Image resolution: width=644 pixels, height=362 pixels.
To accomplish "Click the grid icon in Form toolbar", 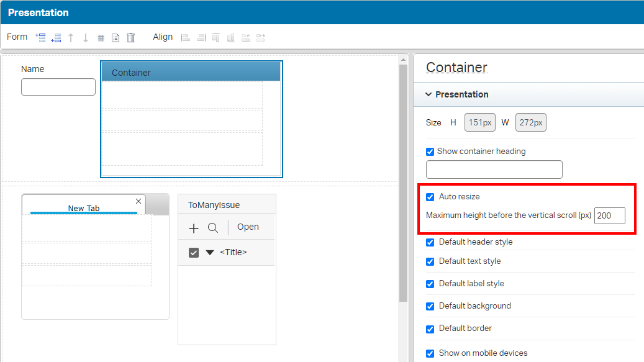I will (x=101, y=38).
